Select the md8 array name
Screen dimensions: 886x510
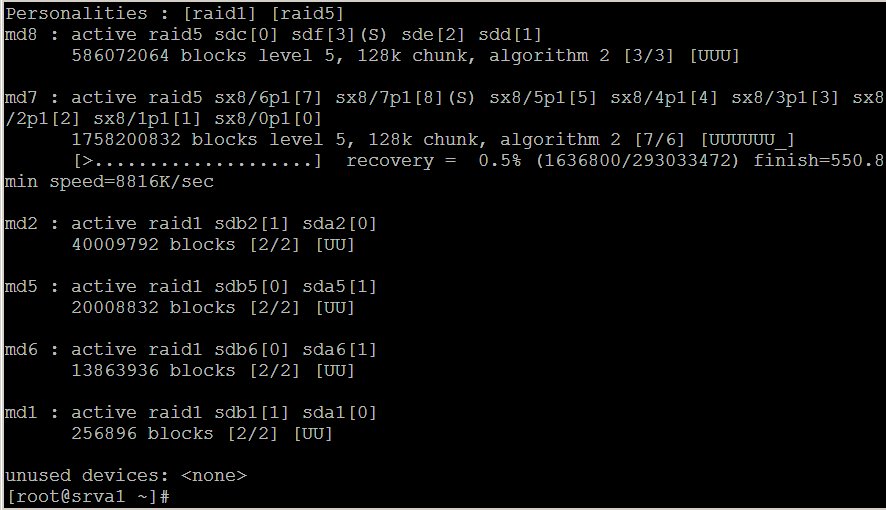[21, 34]
